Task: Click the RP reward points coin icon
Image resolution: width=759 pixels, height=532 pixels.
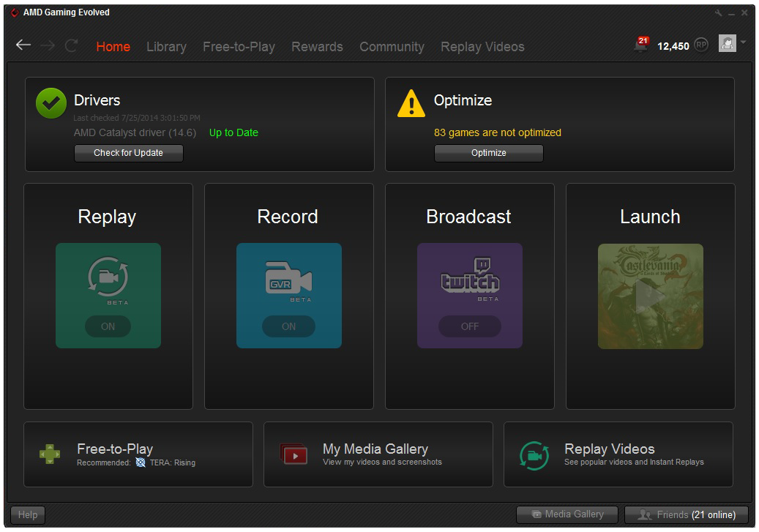Action: (701, 45)
